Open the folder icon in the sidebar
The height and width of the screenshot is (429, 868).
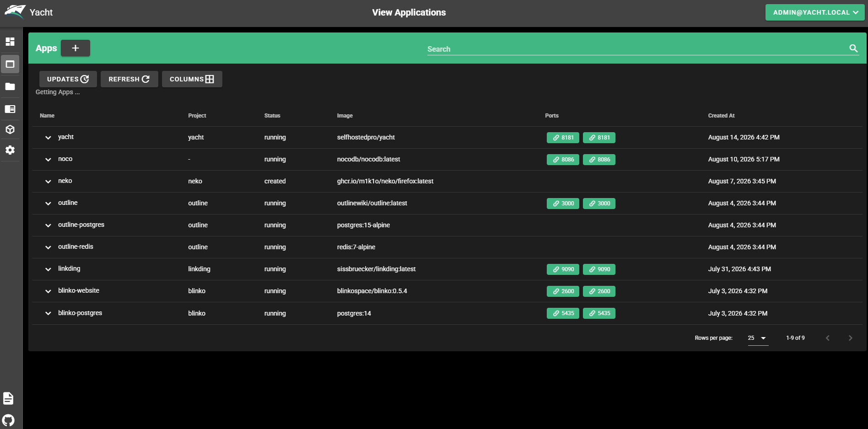pyautogui.click(x=10, y=86)
